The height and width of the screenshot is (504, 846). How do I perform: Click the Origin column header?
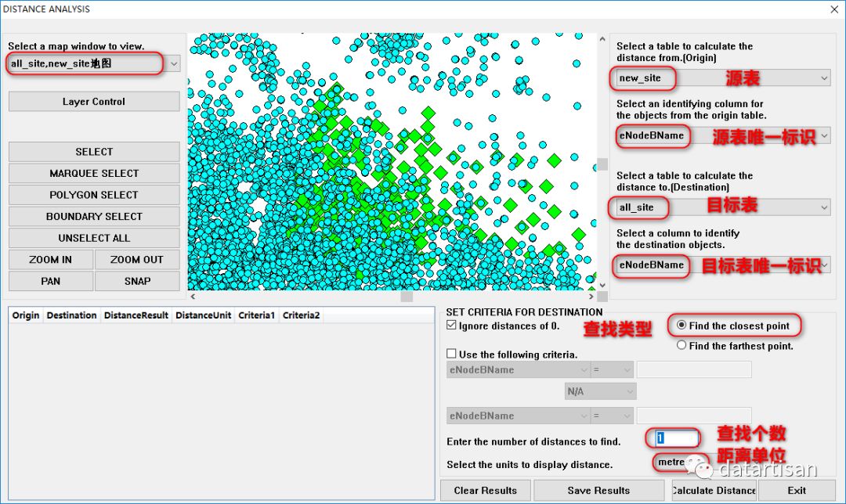tap(26, 315)
